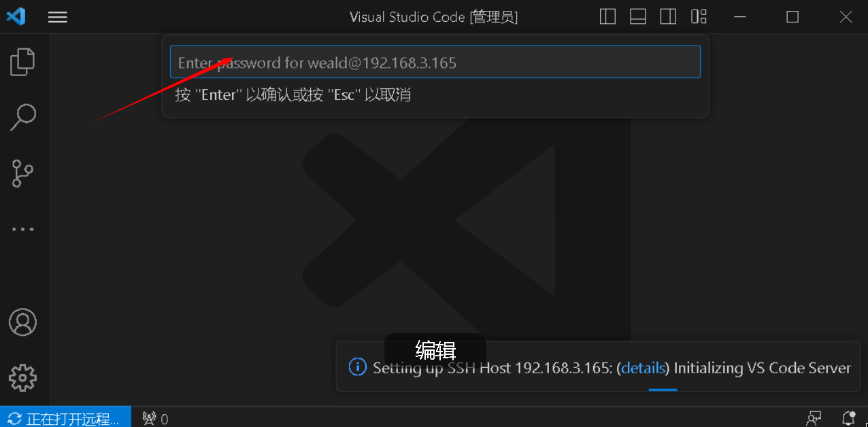Open the hamburger application menu
The width and height of the screenshot is (868, 427).
coord(58,17)
